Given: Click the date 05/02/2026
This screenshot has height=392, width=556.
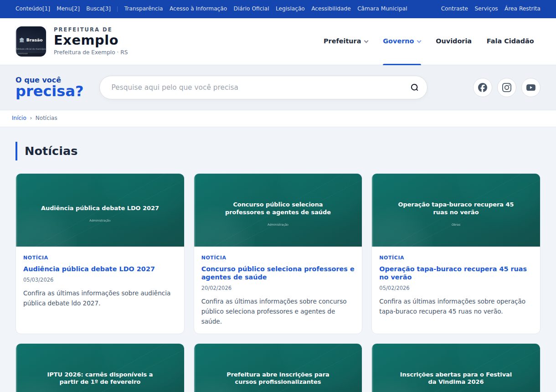Looking at the screenshot, I should pos(394,288).
